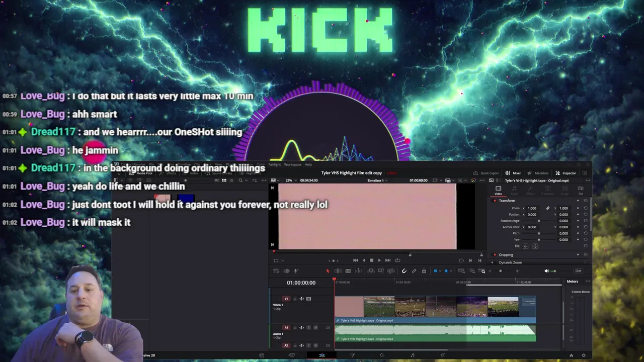Adjust Yaw slider
This screenshot has width=644, height=362.
539,240
